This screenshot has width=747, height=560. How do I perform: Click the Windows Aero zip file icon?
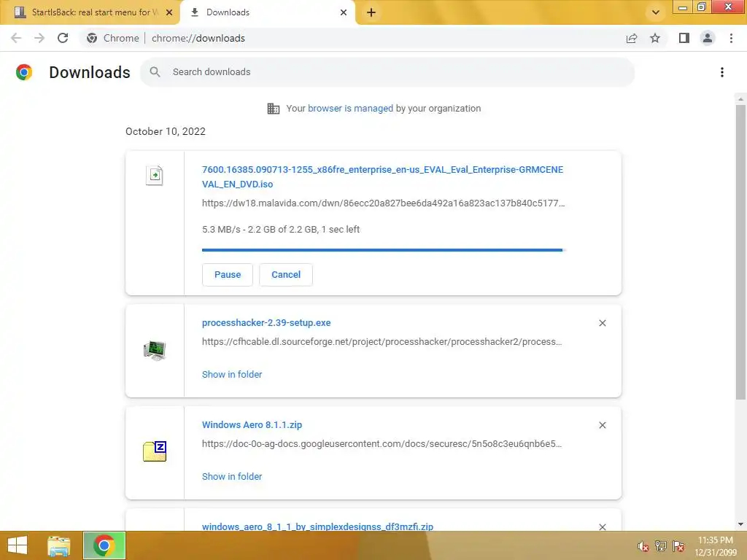155,452
